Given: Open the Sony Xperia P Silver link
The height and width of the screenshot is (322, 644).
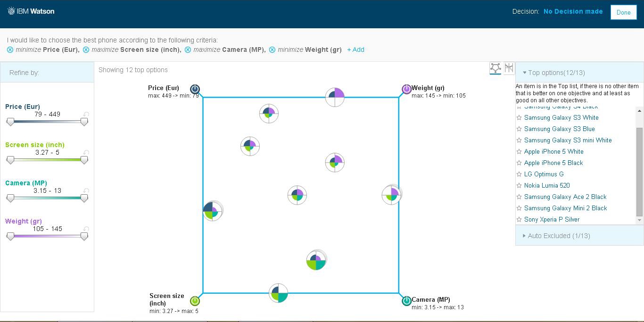Looking at the screenshot, I should (x=552, y=220).
